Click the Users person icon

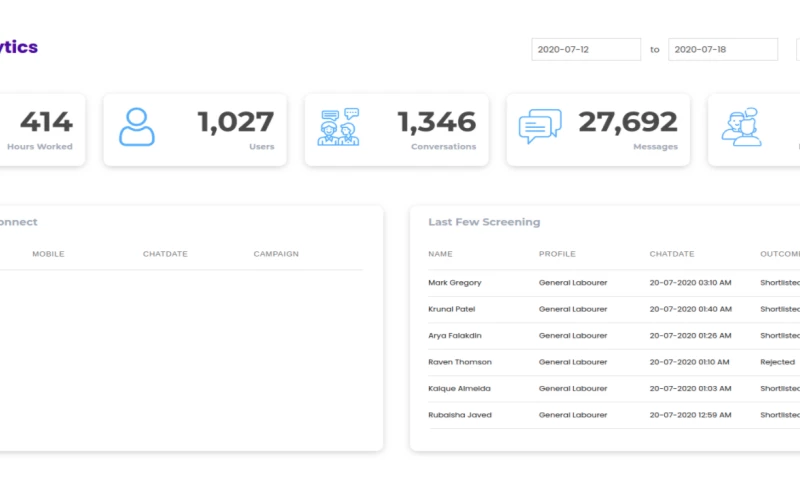pos(137,127)
